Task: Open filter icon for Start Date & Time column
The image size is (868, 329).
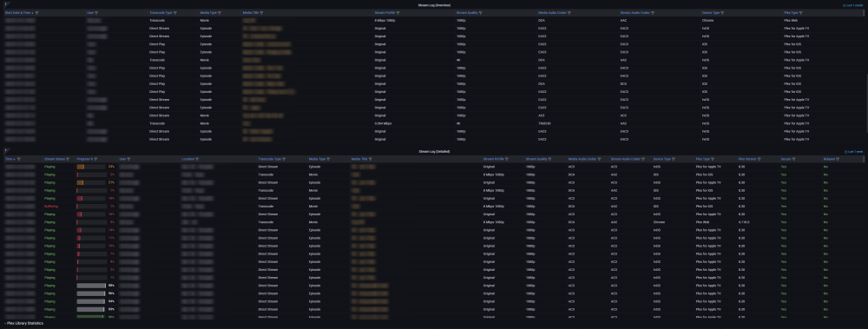Action: click(37, 12)
